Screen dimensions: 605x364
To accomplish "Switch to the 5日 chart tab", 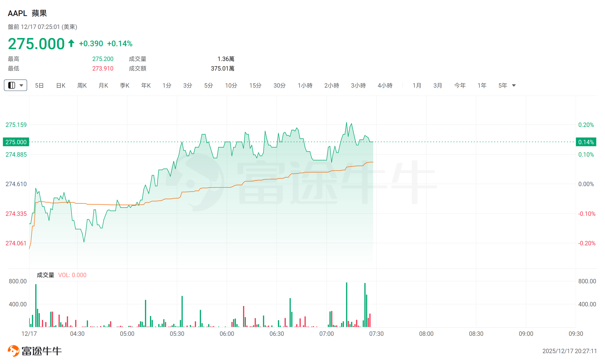I will [x=39, y=86].
